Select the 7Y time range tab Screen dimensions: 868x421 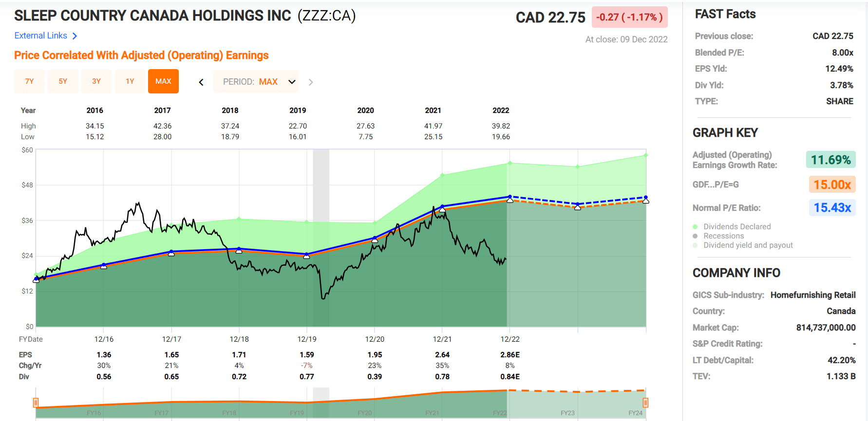(29, 81)
